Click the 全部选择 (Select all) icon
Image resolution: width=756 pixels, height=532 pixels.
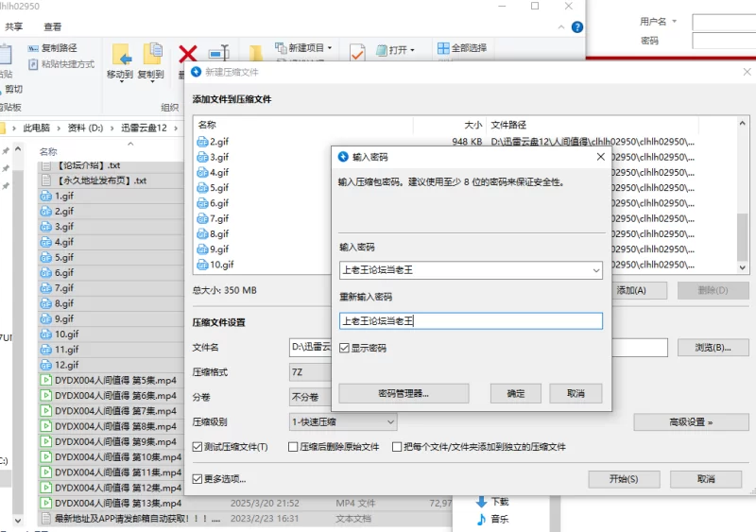[443, 48]
